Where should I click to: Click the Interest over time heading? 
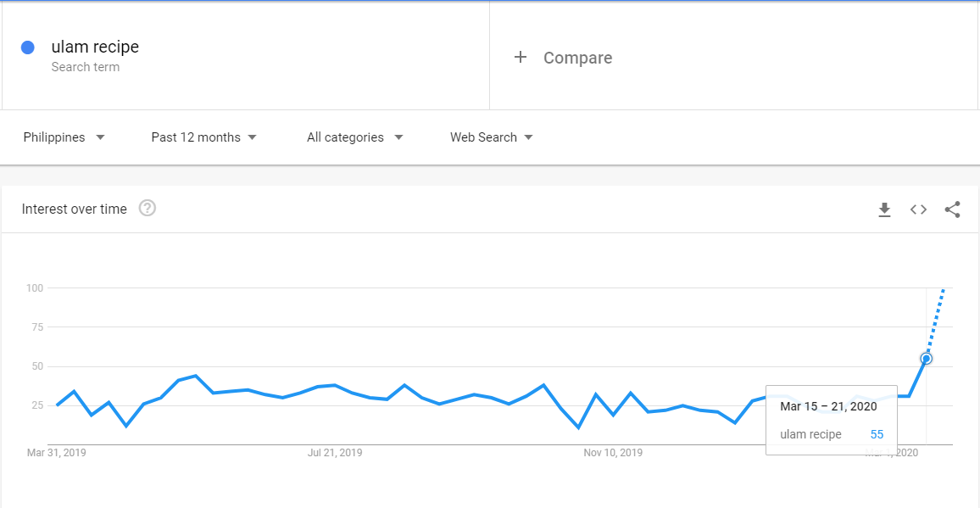tap(75, 209)
